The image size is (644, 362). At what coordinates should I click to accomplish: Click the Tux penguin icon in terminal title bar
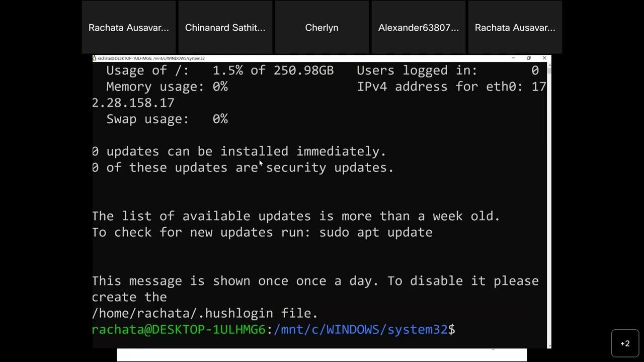click(95, 58)
